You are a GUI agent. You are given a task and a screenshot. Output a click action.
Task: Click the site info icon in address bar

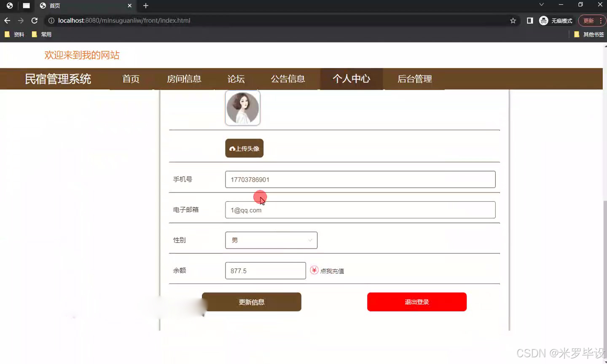coord(51,20)
